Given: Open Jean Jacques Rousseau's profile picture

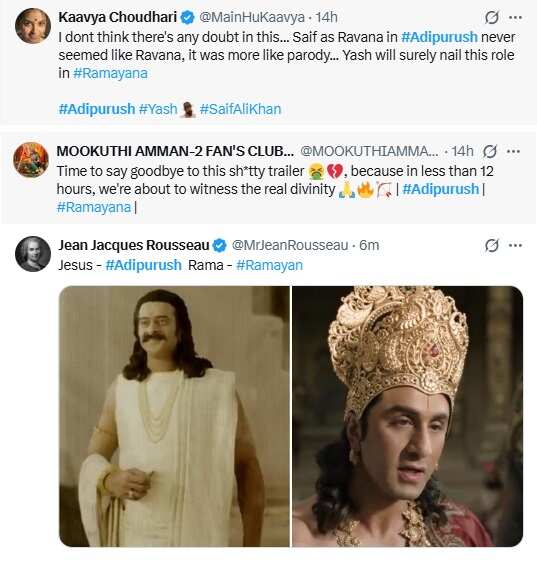Looking at the screenshot, I should click(x=33, y=254).
